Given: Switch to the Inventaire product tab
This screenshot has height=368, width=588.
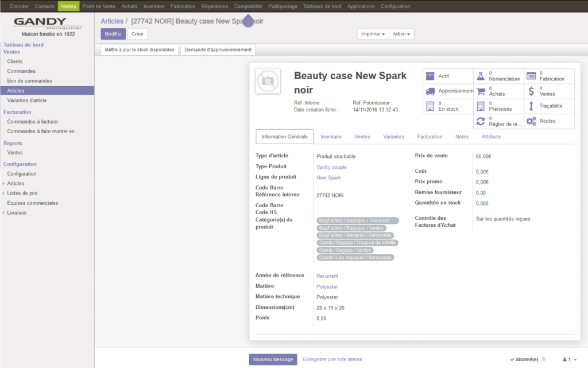Looking at the screenshot, I should [x=331, y=137].
